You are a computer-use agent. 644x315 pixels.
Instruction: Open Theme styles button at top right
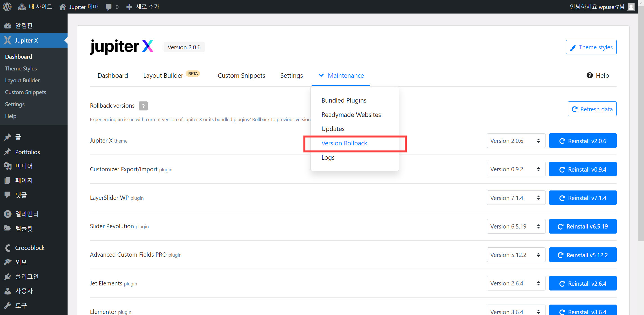591,47
